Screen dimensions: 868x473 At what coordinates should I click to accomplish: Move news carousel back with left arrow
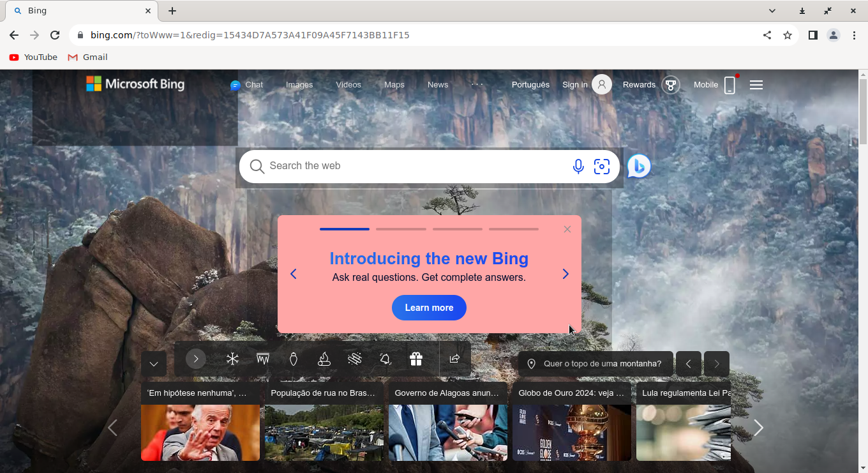[112, 428]
